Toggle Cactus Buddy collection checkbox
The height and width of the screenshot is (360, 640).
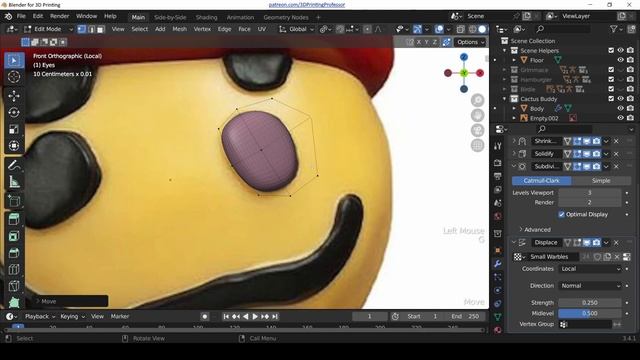[x=611, y=99]
